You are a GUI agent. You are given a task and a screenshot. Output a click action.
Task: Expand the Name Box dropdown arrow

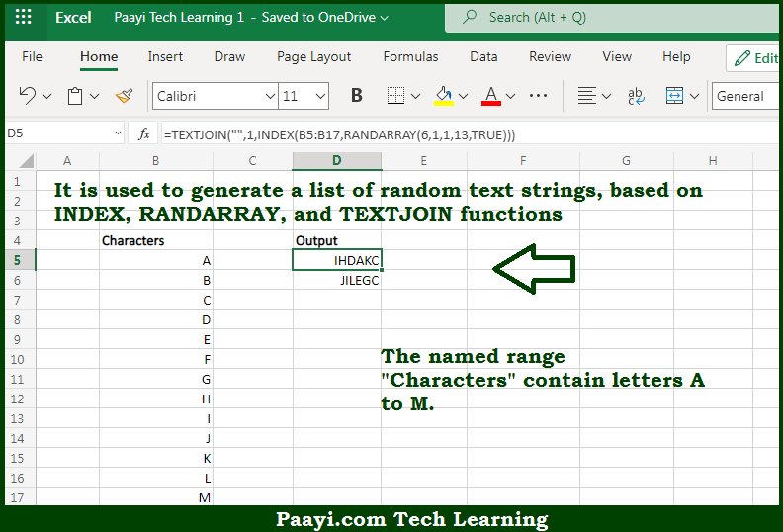118,133
